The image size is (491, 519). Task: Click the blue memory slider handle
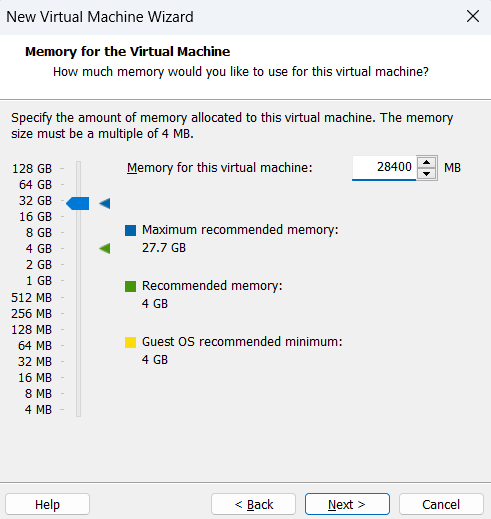click(x=78, y=203)
